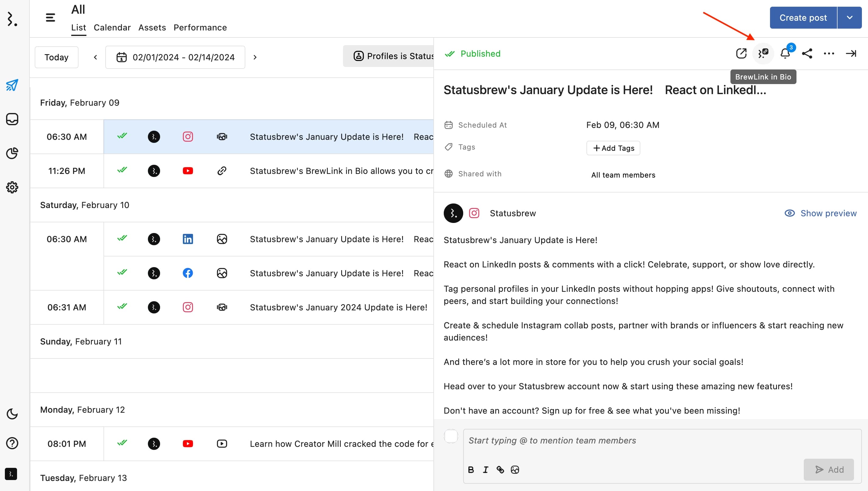Click the Instagram icon in Friday 06:30 AM row
The height and width of the screenshot is (491, 868).
[188, 136]
